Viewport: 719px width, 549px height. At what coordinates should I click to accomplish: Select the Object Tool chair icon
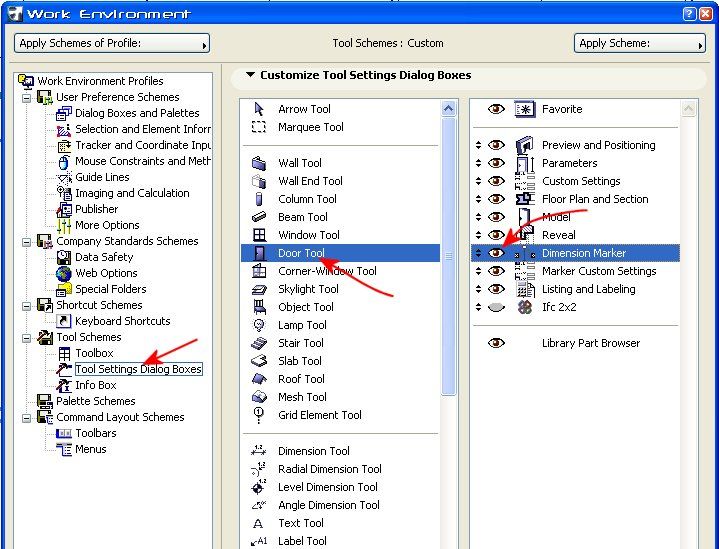click(x=260, y=307)
